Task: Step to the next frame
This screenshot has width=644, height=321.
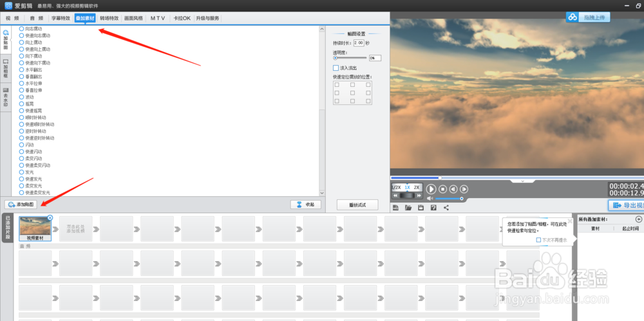Action: point(464,189)
